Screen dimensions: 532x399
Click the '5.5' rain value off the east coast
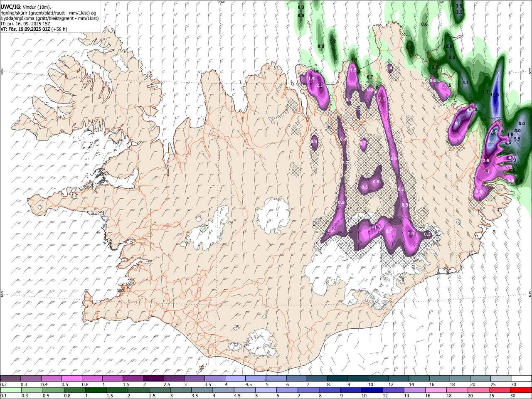(x=517, y=139)
